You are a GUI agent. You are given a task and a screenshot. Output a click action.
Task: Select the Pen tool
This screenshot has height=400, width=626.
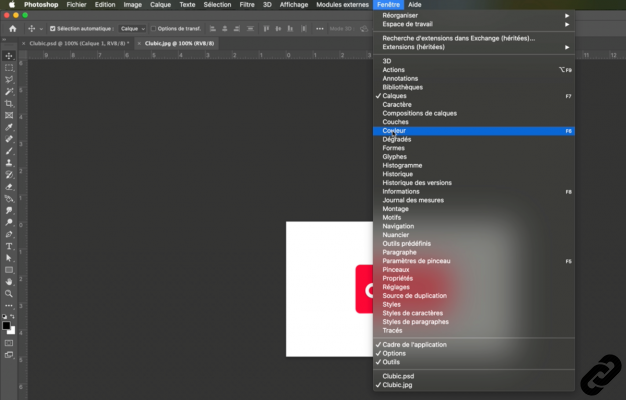coord(9,234)
